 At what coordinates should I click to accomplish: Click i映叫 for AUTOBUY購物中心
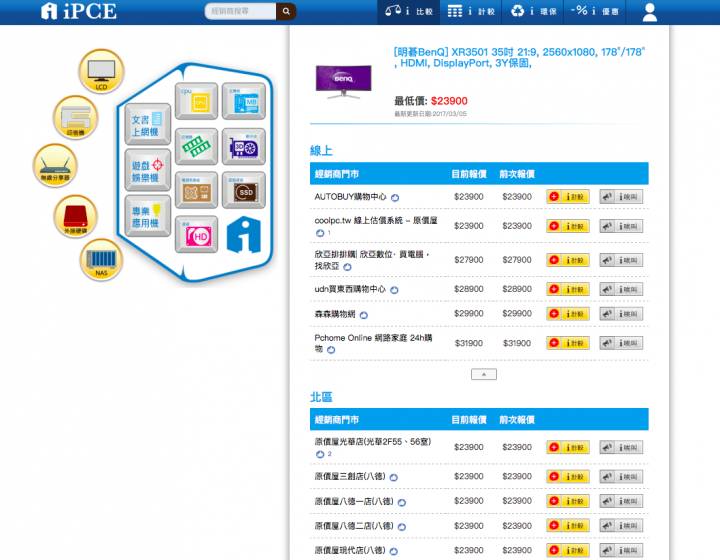[621, 196]
